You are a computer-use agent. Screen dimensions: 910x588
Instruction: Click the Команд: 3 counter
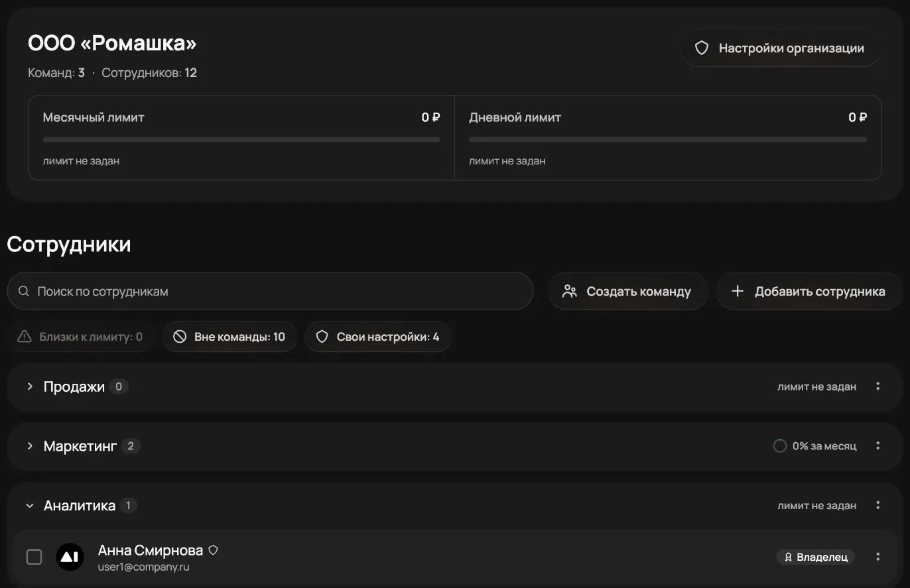pyautogui.click(x=56, y=73)
